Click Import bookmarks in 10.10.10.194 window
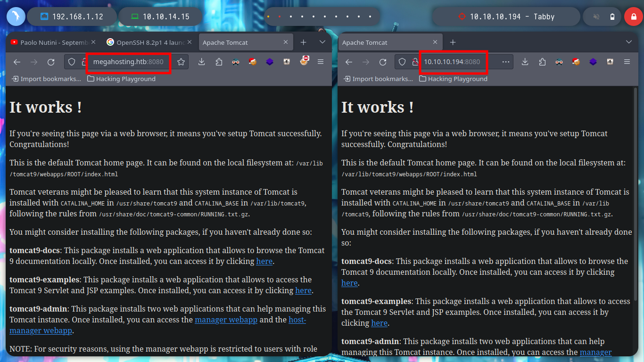Image resolution: width=644 pixels, height=362 pixels. click(379, 79)
